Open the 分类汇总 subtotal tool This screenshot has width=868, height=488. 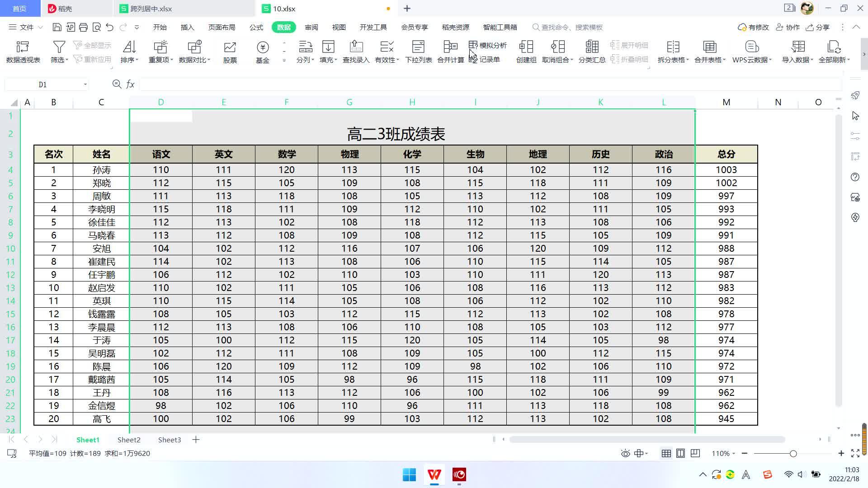pos(591,51)
